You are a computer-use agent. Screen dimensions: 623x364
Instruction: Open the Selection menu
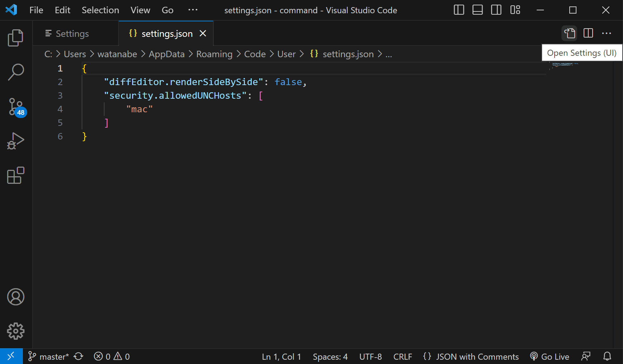(100, 10)
